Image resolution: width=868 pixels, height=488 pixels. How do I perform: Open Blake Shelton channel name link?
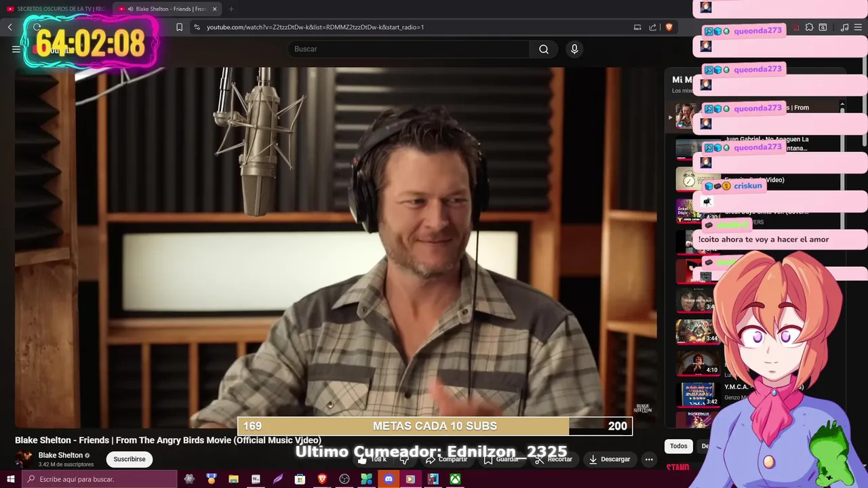coord(60,455)
